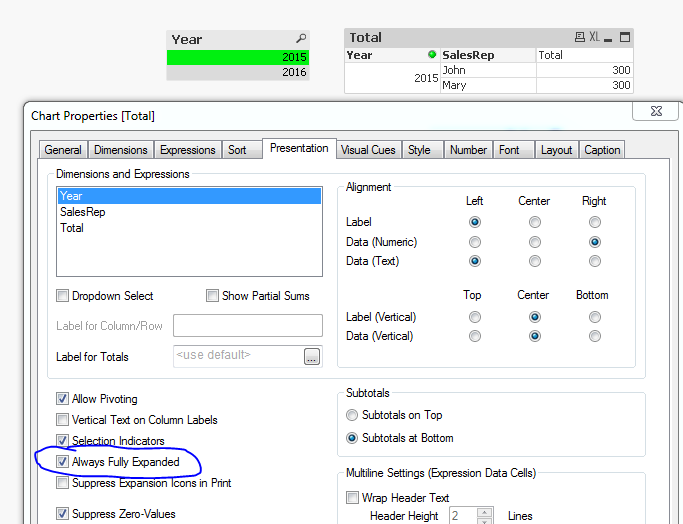The width and height of the screenshot is (683, 524).
Task: Choose Subtotals on Top
Action: point(352,415)
